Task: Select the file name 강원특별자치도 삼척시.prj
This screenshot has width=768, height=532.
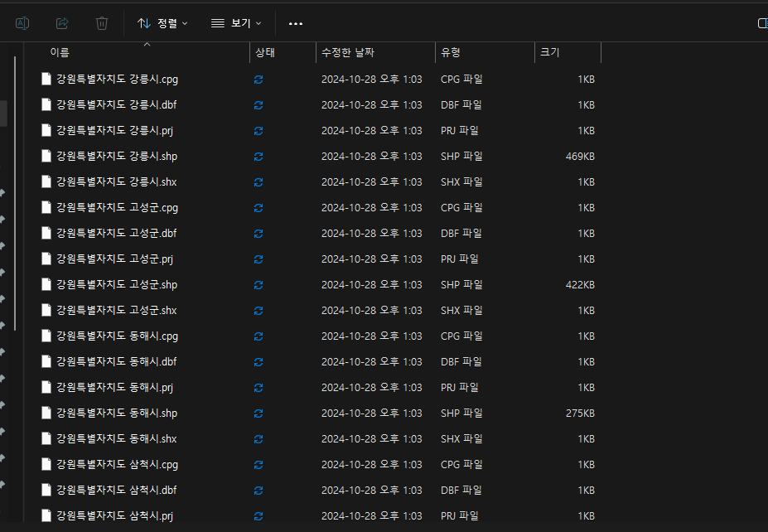Action: [x=114, y=515]
